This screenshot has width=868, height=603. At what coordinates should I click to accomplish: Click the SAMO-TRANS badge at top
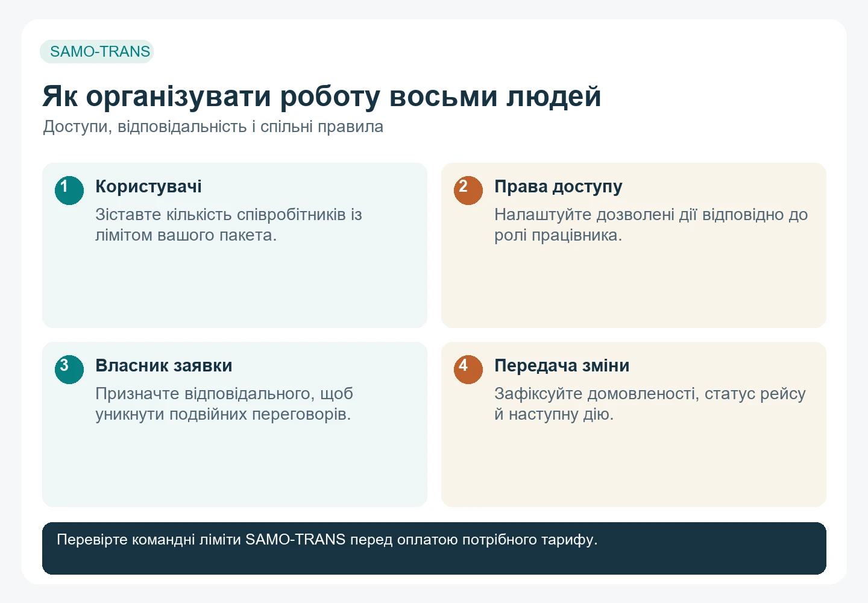pos(97,52)
